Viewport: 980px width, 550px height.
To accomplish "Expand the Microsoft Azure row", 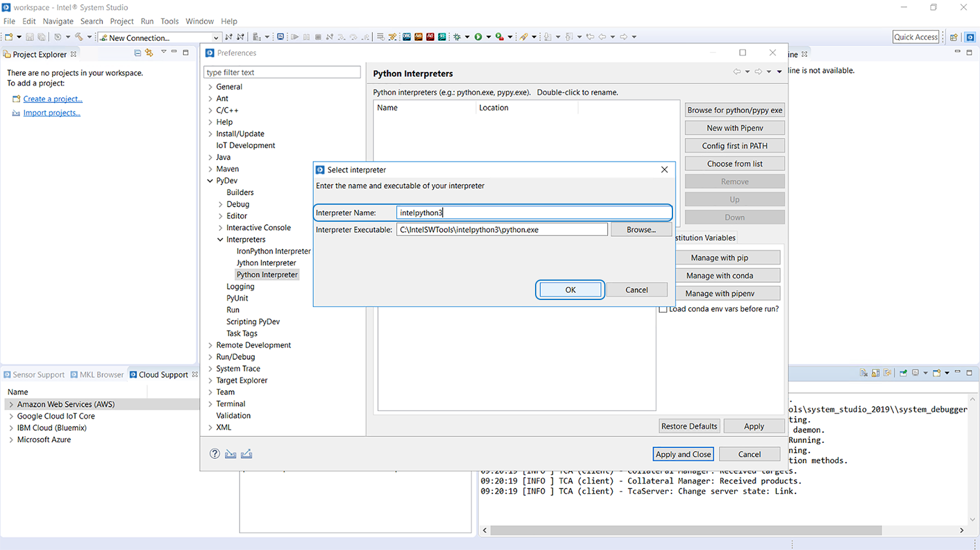I will 11,439.
